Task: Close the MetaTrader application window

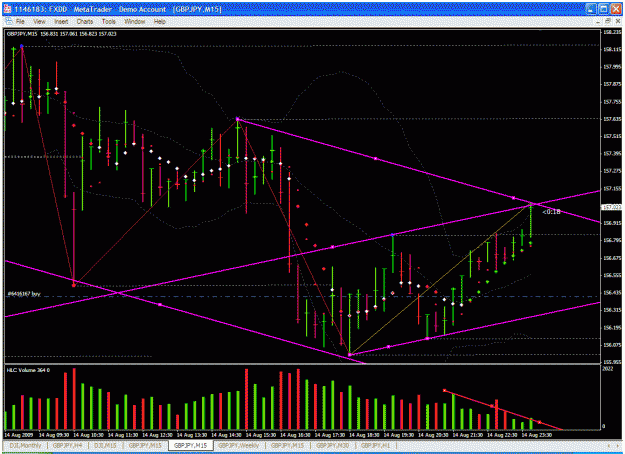Action: coord(616,9)
